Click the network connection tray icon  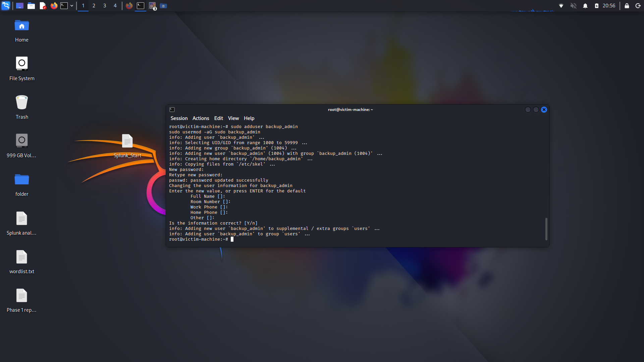pos(561,6)
